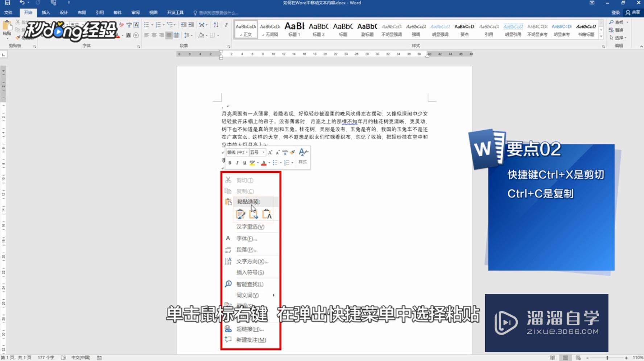644x361 pixels.
Task: Open paragraph dialog launcher in ribbon
Action: pyautogui.click(x=229, y=46)
